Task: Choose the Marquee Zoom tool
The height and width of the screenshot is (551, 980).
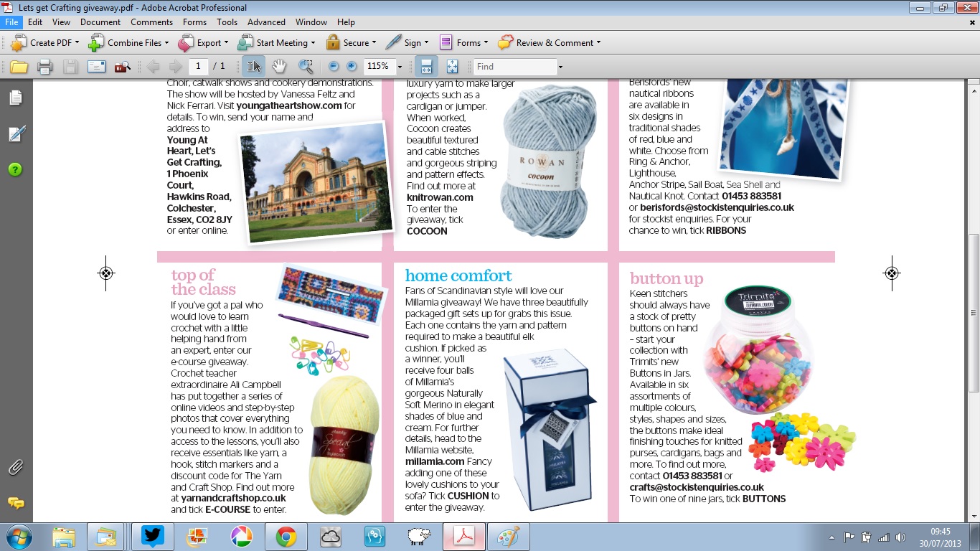Action: click(x=306, y=67)
